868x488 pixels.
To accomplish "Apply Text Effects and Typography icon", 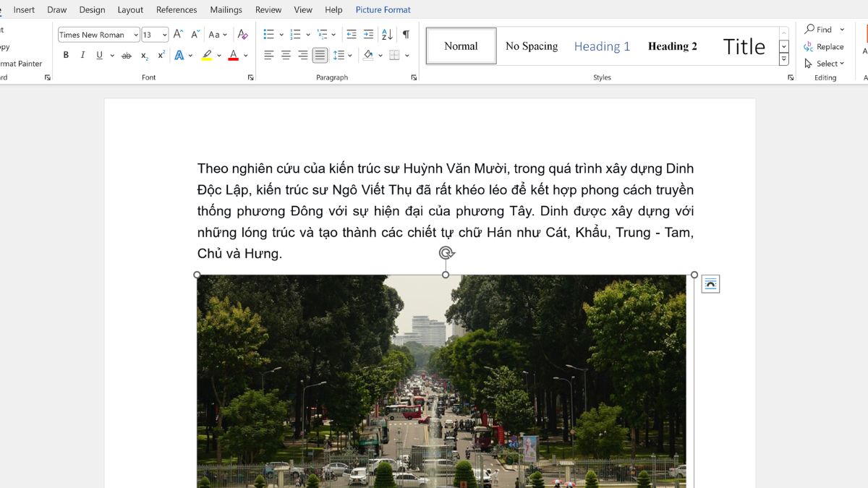I will [x=179, y=56].
